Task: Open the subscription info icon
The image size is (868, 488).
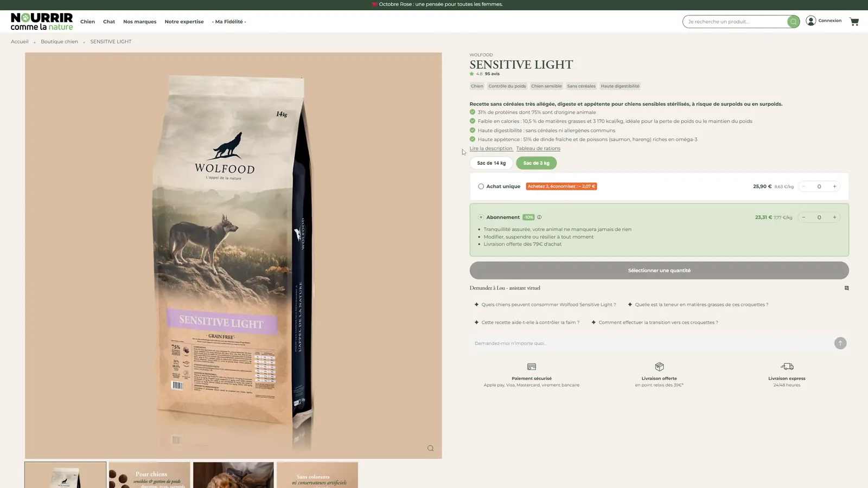Action: (539, 217)
